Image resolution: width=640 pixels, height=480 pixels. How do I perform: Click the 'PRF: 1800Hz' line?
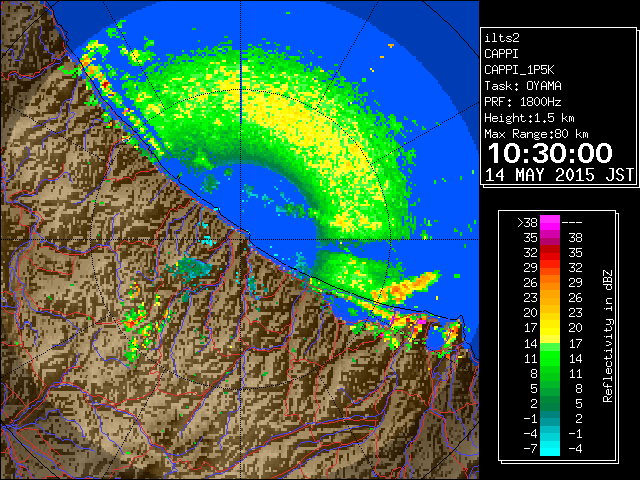523,102
